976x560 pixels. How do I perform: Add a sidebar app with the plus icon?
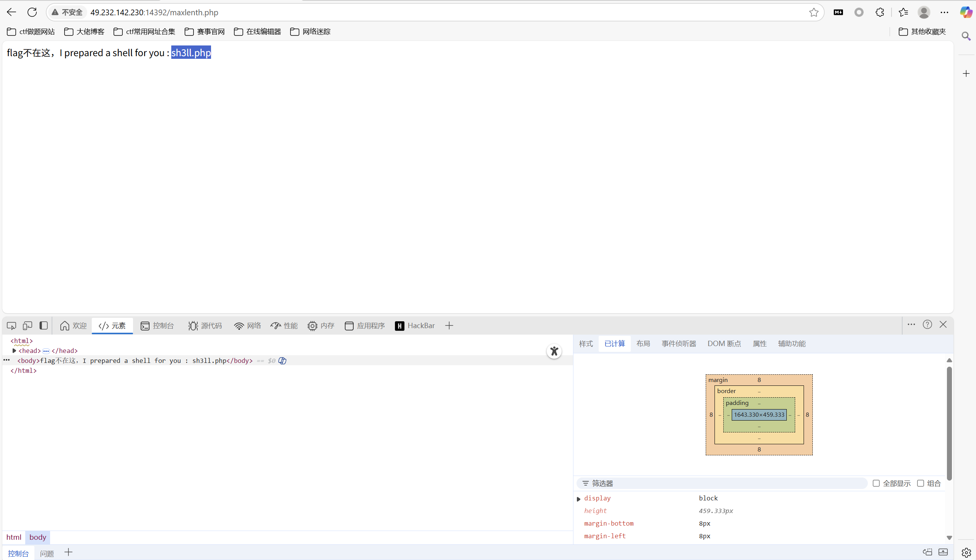pyautogui.click(x=966, y=73)
